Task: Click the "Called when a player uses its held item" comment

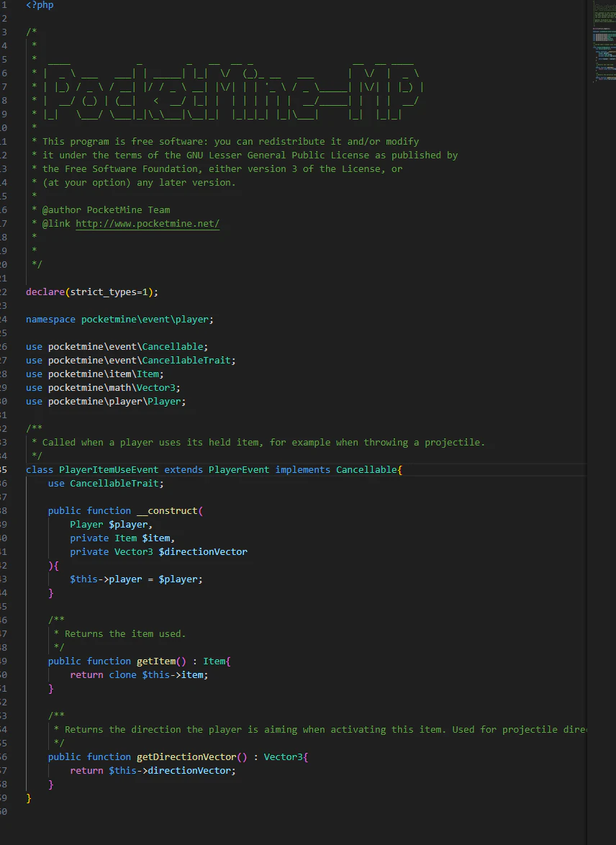Action: 263,443
